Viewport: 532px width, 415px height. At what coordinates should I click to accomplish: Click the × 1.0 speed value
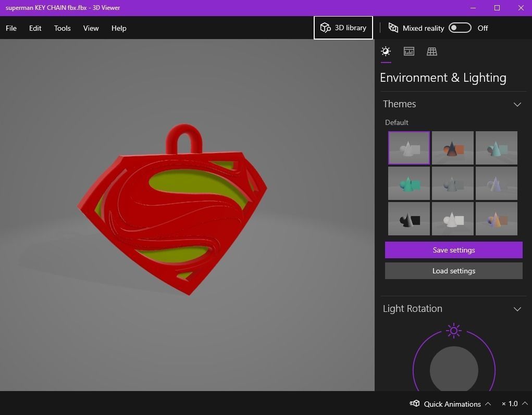point(510,404)
